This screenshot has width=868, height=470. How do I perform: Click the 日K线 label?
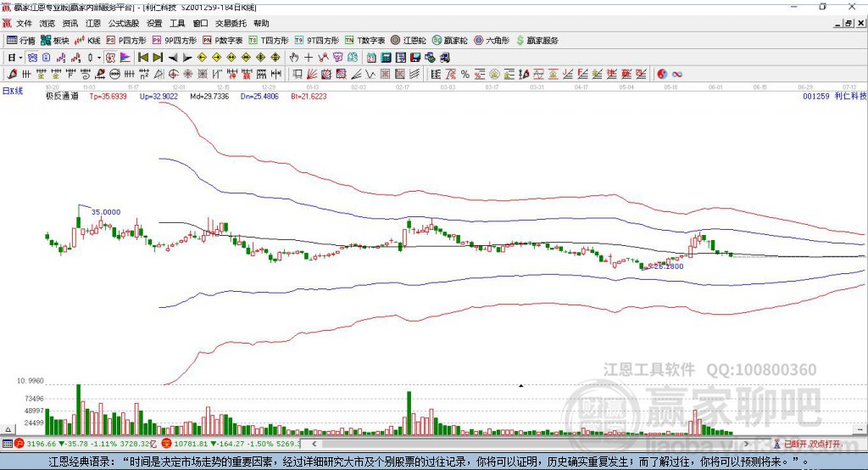coord(13,92)
